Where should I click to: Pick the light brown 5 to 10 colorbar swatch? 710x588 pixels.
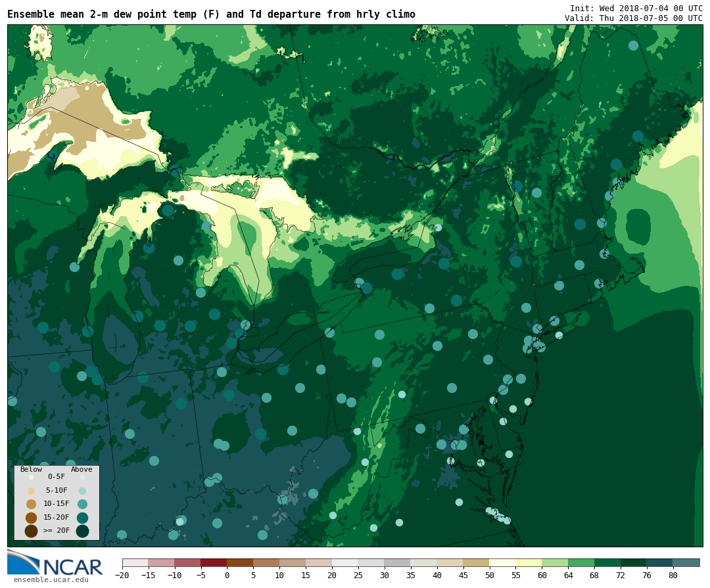266,562
